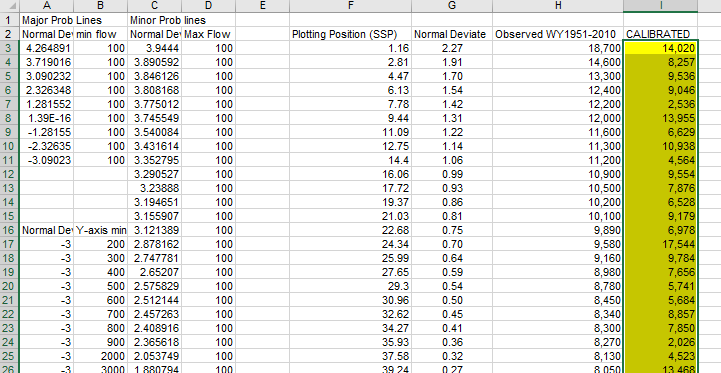721x373 pixels.
Task: Click cell with value 2000 in column B
Action: point(100,356)
